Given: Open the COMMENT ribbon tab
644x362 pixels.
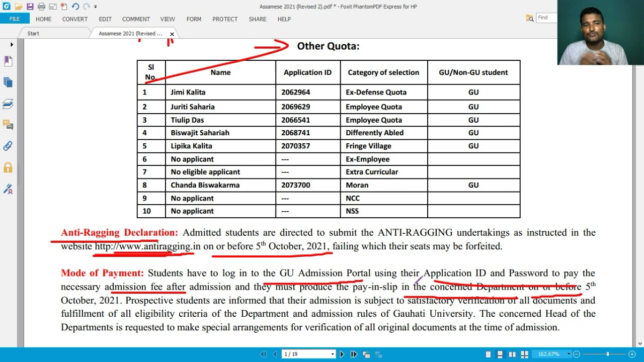Looking at the screenshot, I should [x=136, y=19].
